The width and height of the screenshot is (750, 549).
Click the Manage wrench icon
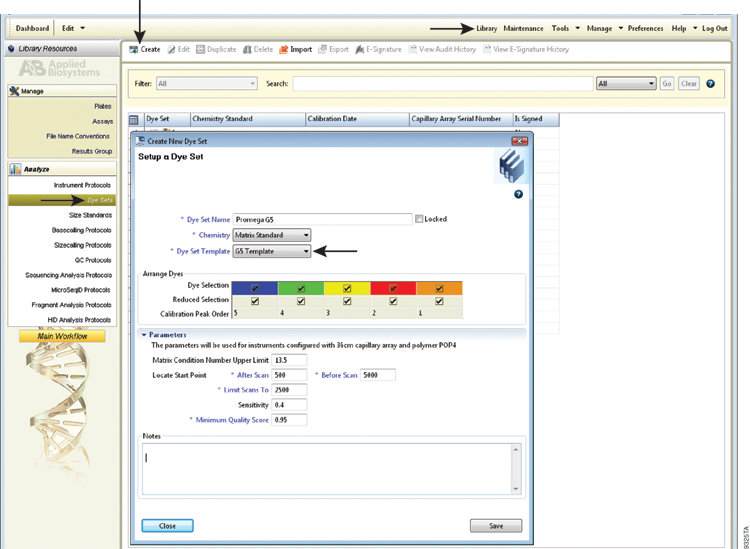[x=14, y=91]
